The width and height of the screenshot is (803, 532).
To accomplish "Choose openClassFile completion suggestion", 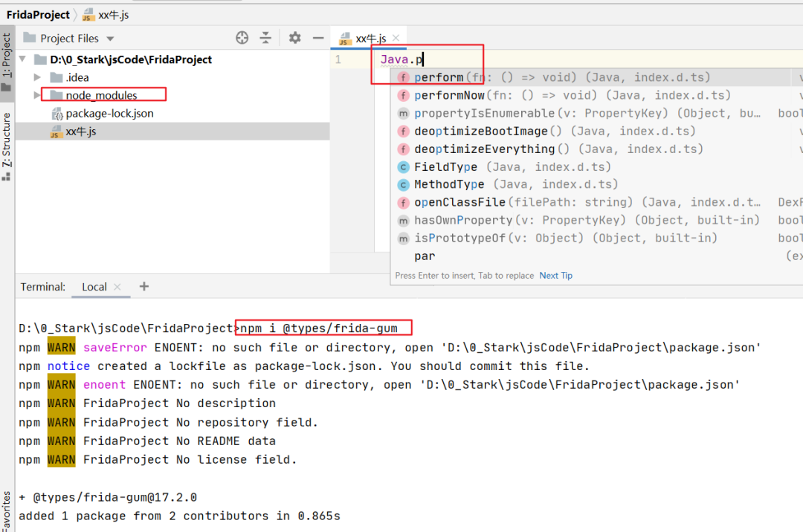I will [596, 202].
